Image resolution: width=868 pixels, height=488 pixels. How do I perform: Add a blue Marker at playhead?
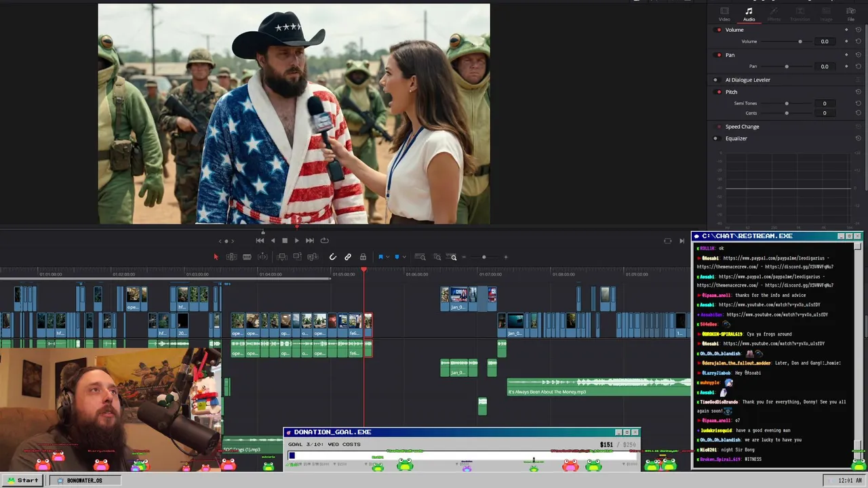(x=397, y=257)
